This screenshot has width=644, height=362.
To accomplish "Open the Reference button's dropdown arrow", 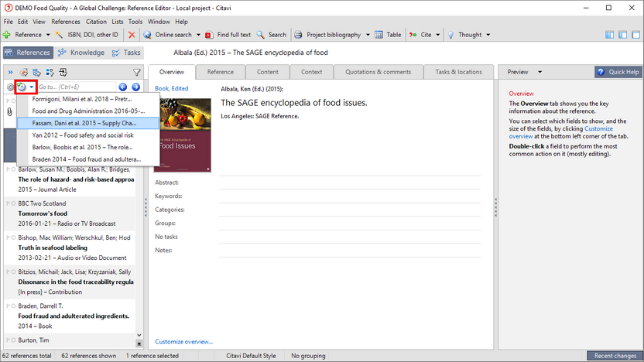I will pos(48,35).
